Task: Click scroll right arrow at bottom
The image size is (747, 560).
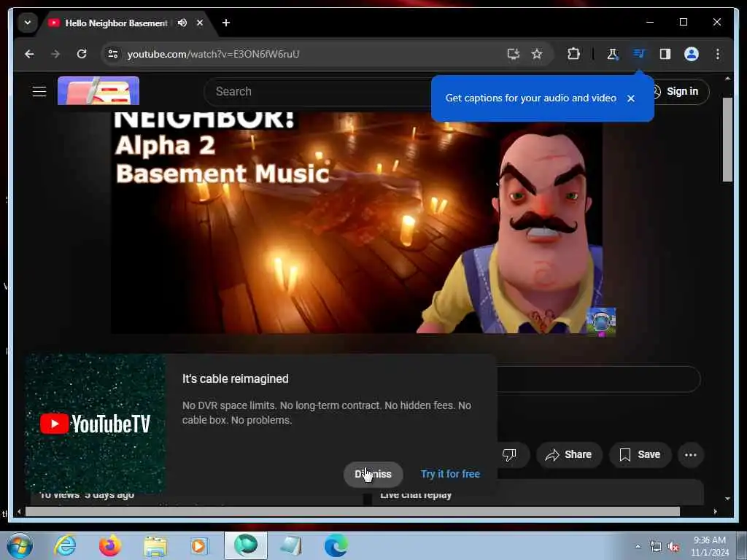Action: [x=715, y=511]
